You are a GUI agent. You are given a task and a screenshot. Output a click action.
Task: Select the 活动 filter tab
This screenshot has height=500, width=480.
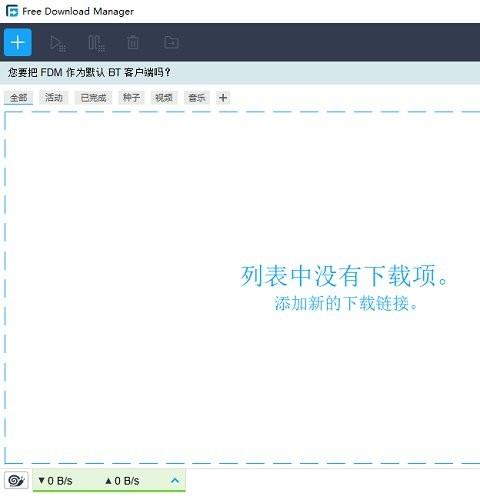point(54,98)
